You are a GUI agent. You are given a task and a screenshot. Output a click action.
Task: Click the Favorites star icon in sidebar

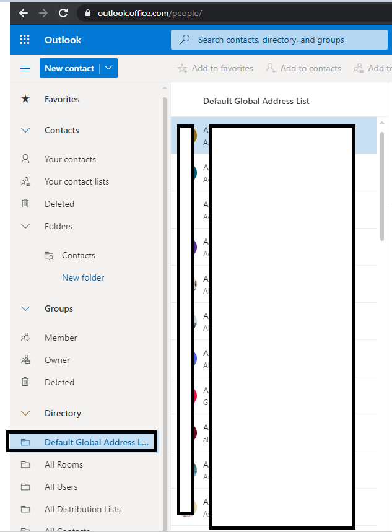(25, 99)
